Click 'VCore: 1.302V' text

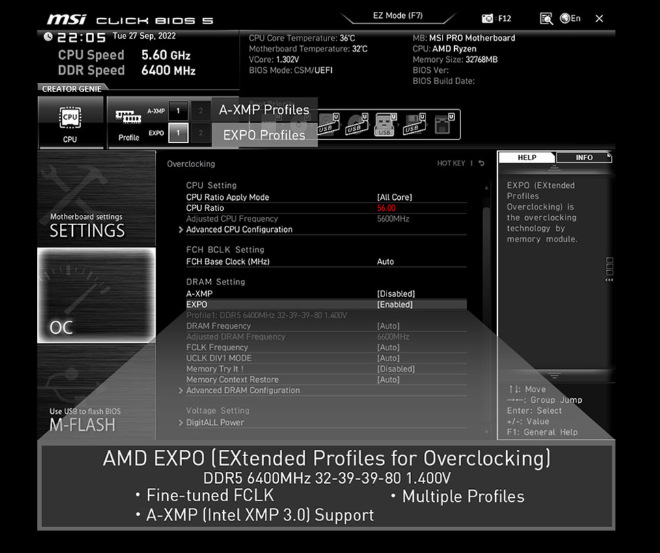click(x=274, y=59)
